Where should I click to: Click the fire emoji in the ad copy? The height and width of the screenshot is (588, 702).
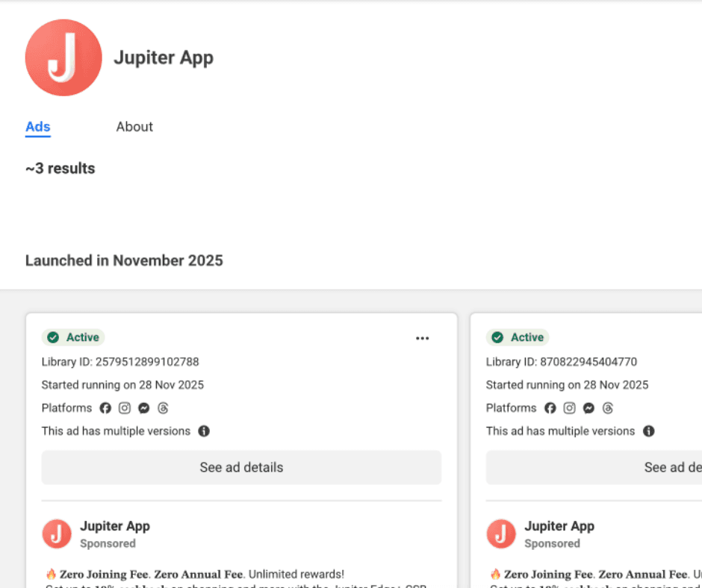[x=49, y=574]
